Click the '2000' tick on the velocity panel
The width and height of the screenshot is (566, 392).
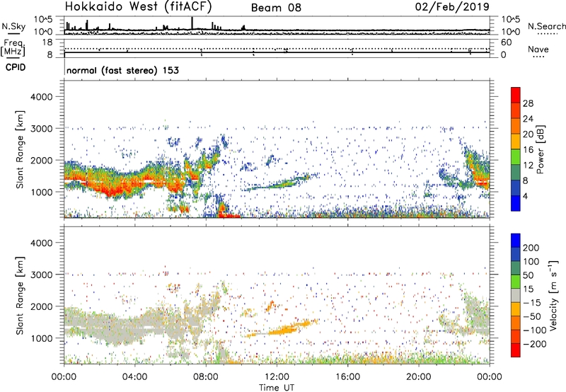coord(42,306)
